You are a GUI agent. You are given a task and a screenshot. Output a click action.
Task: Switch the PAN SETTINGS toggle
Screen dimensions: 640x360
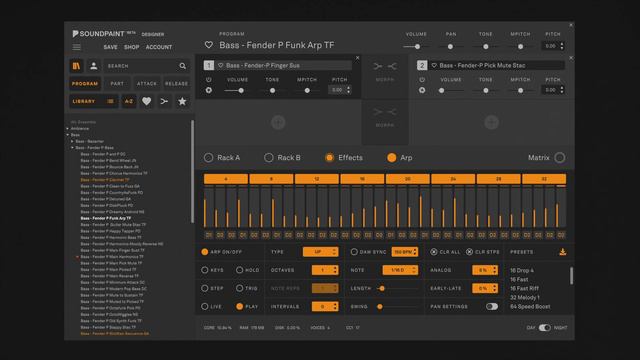coord(492,306)
